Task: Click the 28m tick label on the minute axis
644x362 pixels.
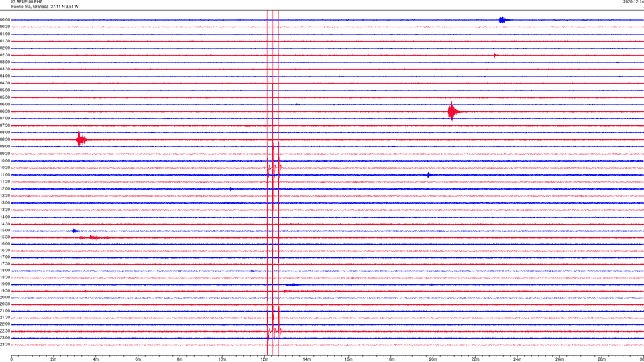Action: click(x=602, y=359)
